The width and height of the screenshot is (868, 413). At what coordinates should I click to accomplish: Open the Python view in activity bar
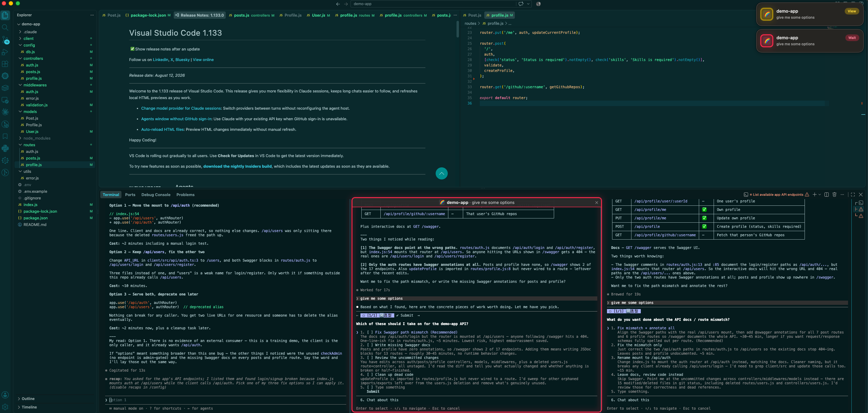[5, 148]
